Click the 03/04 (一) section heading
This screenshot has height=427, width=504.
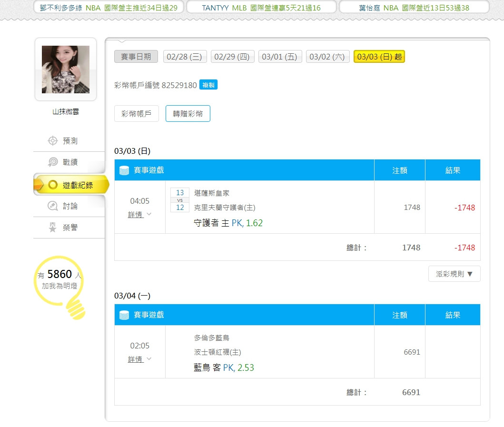point(132,296)
